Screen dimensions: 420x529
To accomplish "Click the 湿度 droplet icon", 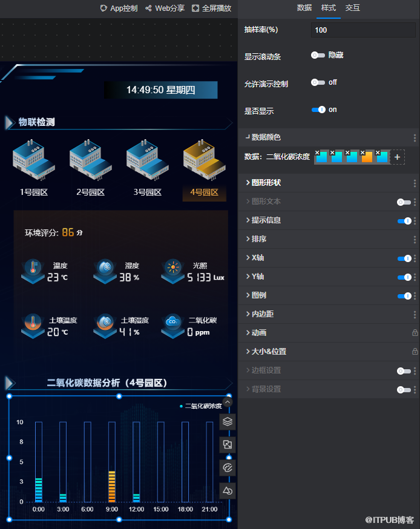I will (105, 271).
